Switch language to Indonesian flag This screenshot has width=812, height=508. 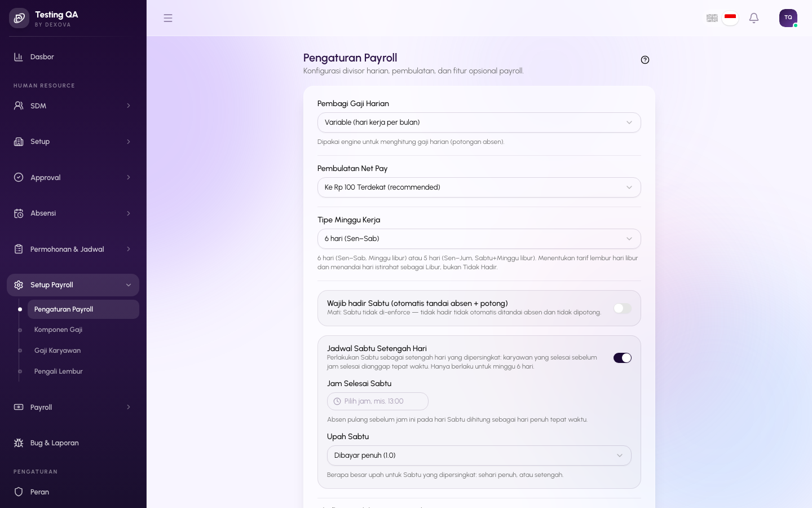click(x=730, y=18)
